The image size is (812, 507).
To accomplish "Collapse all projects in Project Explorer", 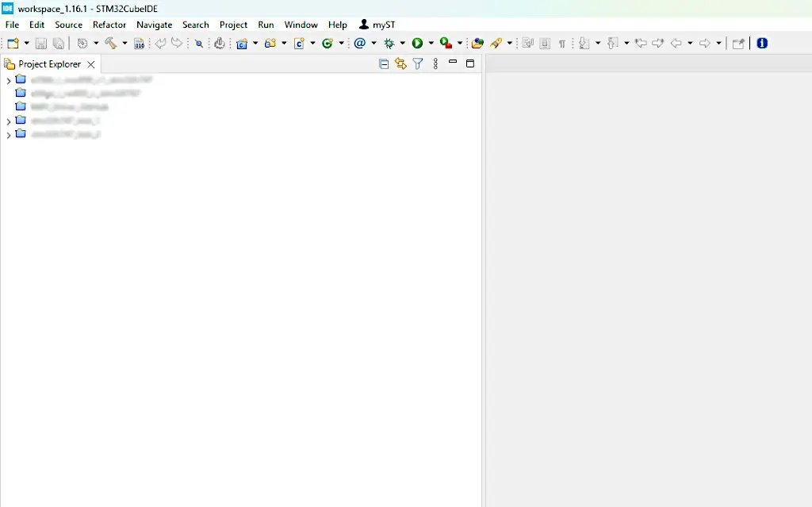I will [384, 64].
